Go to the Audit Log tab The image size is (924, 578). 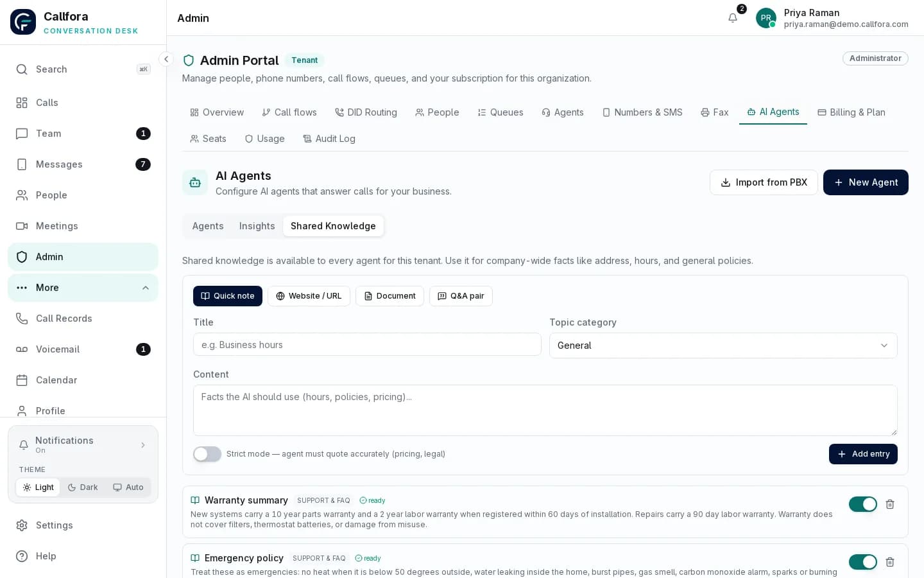(x=329, y=139)
